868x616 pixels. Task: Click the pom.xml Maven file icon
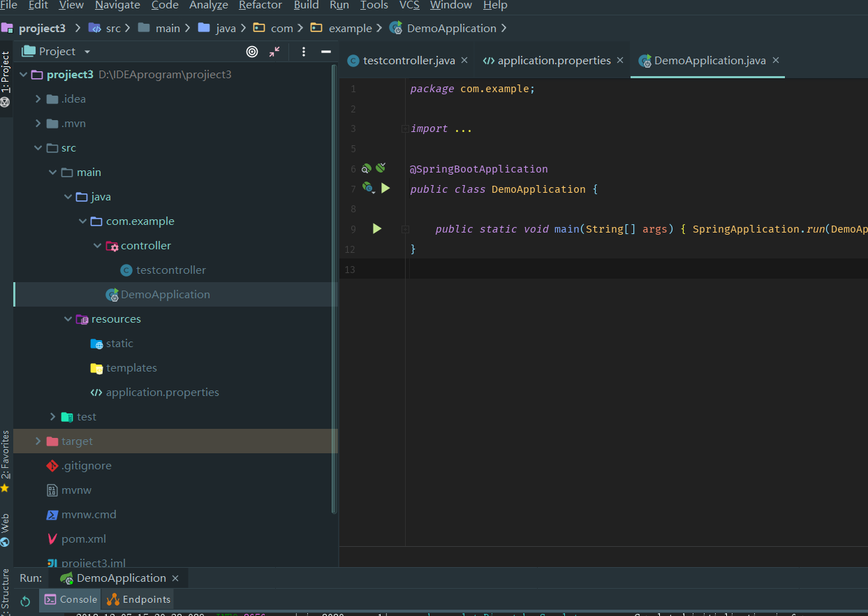(x=52, y=538)
